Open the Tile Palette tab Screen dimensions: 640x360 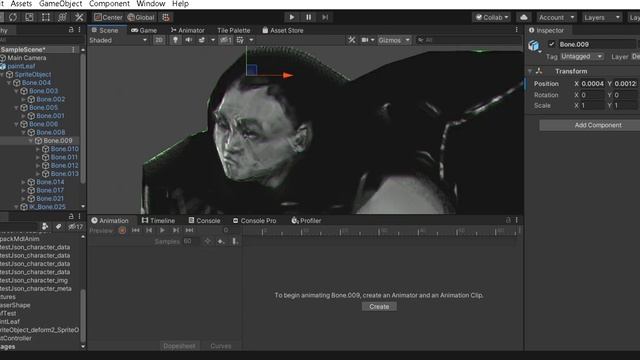point(233,30)
